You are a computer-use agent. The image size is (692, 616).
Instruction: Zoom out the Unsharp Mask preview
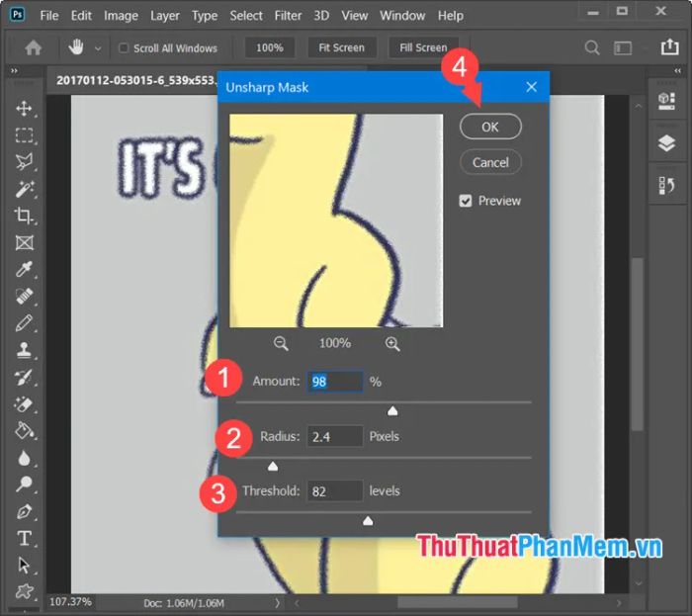coord(281,343)
